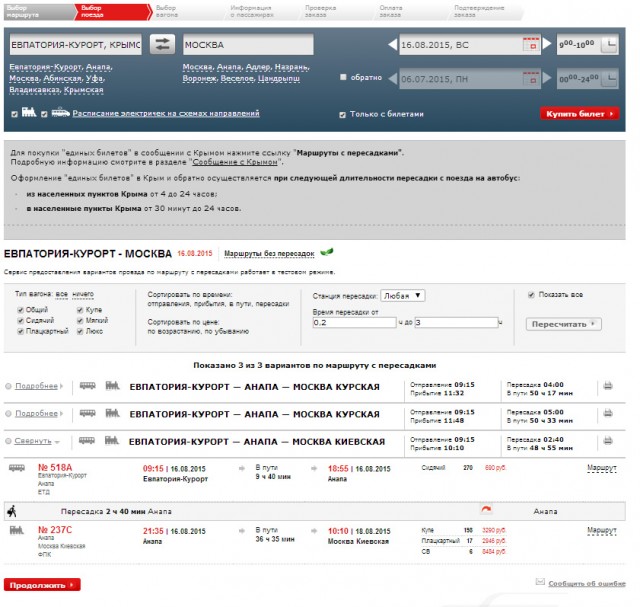The height and width of the screenshot is (607, 640).
Task: Click the destination field containing МОСКВА
Action: coord(245,46)
